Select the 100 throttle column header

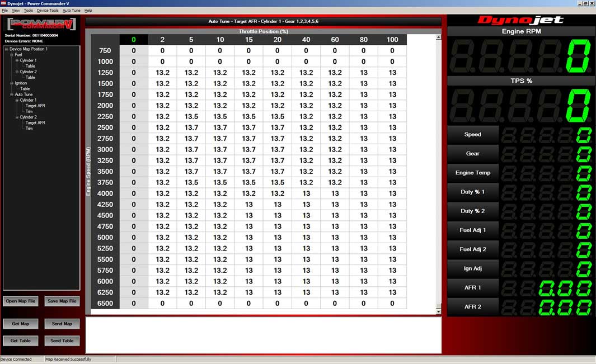tap(392, 40)
